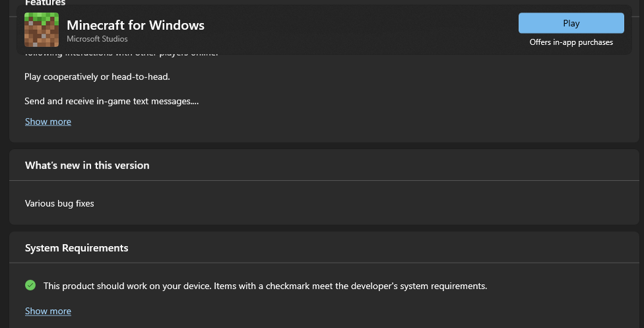Click the green compatibility checkmark icon
The height and width of the screenshot is (328, 644).
30,285
